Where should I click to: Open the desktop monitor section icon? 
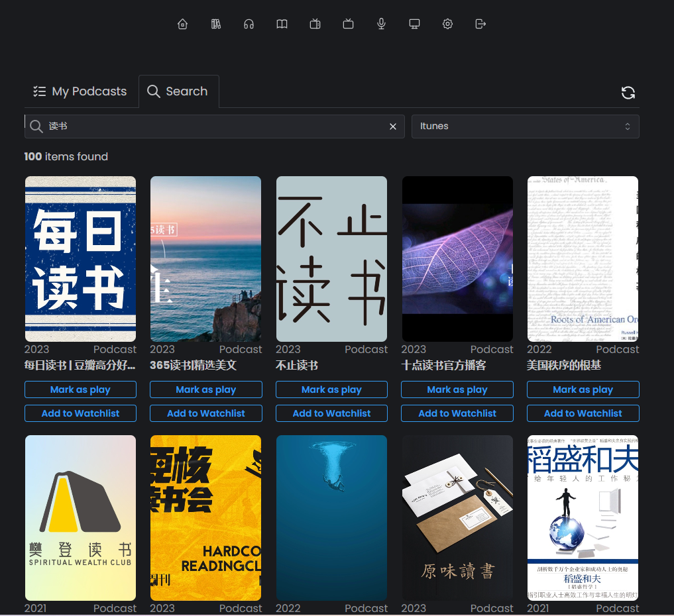[x=415, y=24]
